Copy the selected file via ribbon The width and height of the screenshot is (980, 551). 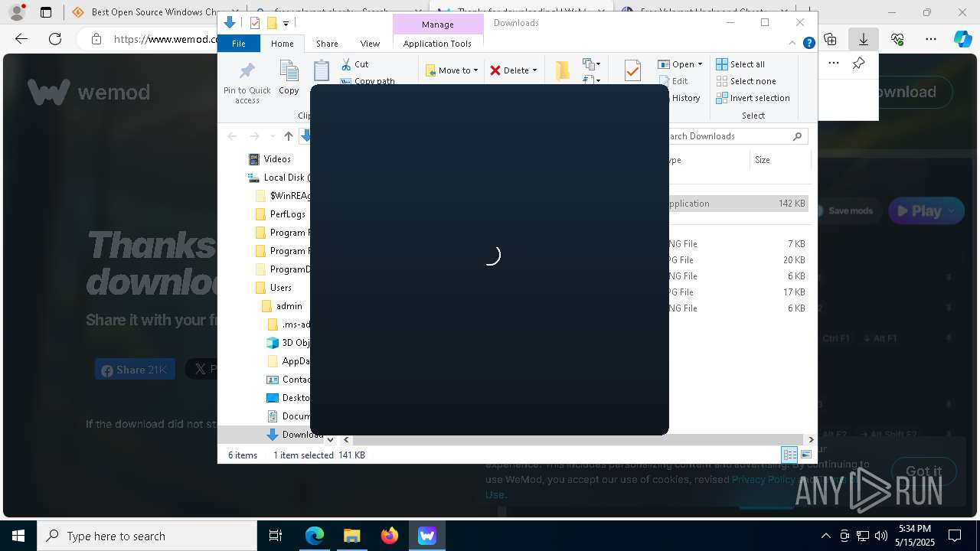pos(289,78)
